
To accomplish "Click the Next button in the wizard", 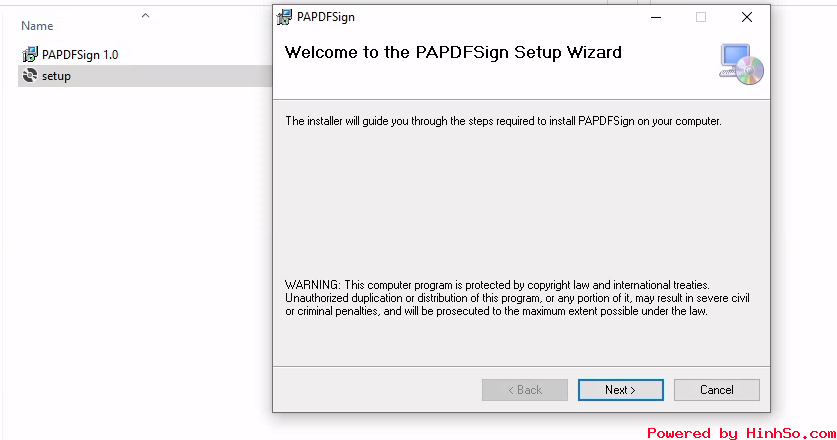I will (x=620, y=390).
